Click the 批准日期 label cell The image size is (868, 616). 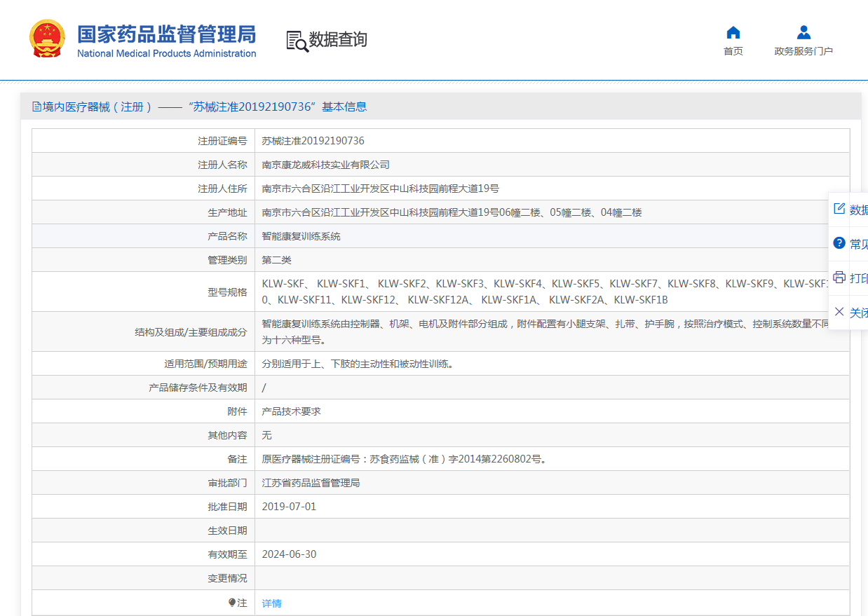pos(143,507)
